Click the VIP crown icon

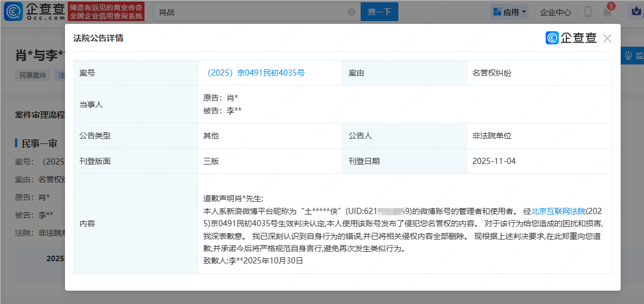637,12
